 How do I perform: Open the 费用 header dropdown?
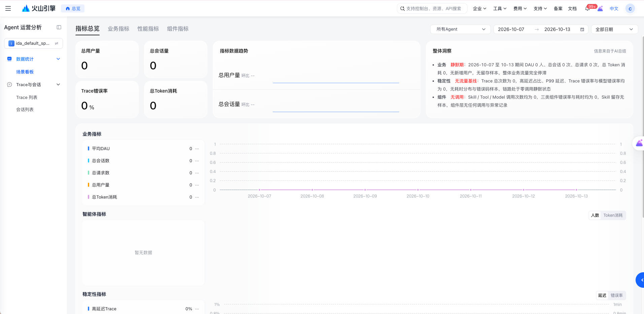tap(520, 9)
